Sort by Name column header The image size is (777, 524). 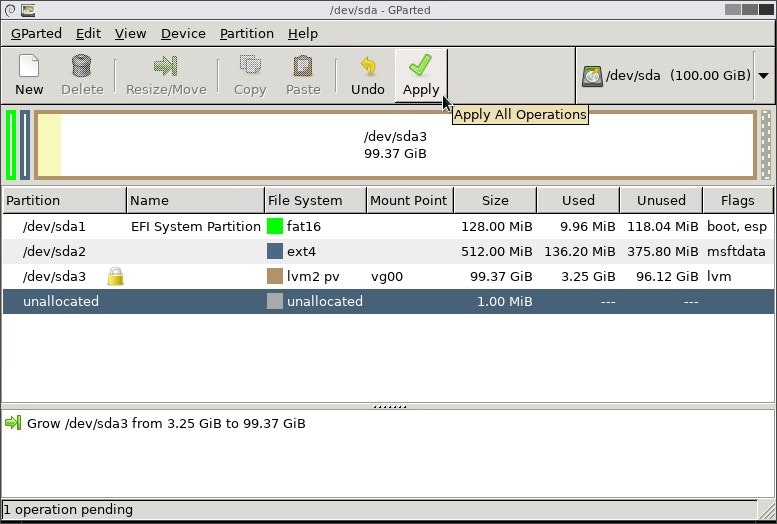(x=195, y=200)
